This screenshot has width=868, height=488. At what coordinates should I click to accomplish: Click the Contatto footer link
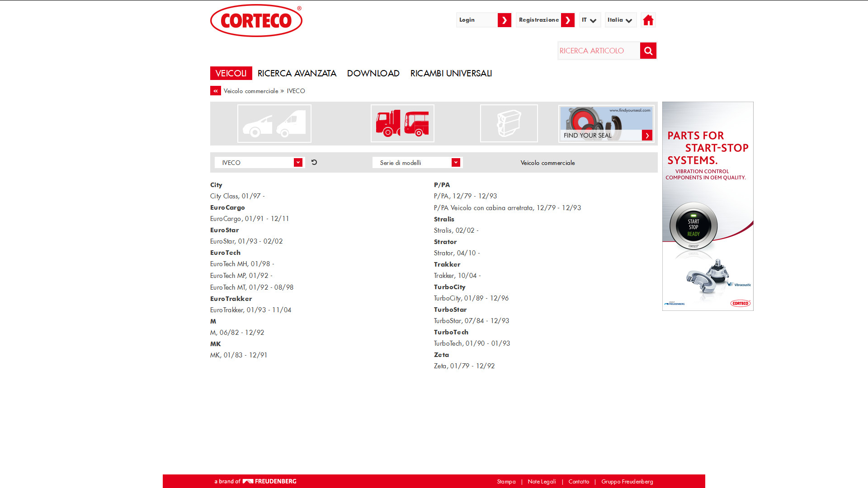tap(579, 482)
